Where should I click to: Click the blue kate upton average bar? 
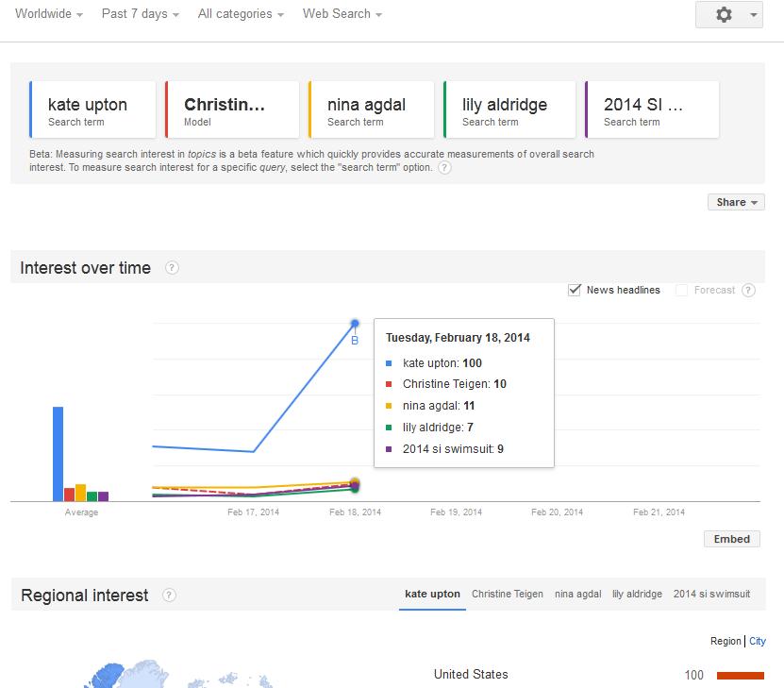[x=58, y=453]
